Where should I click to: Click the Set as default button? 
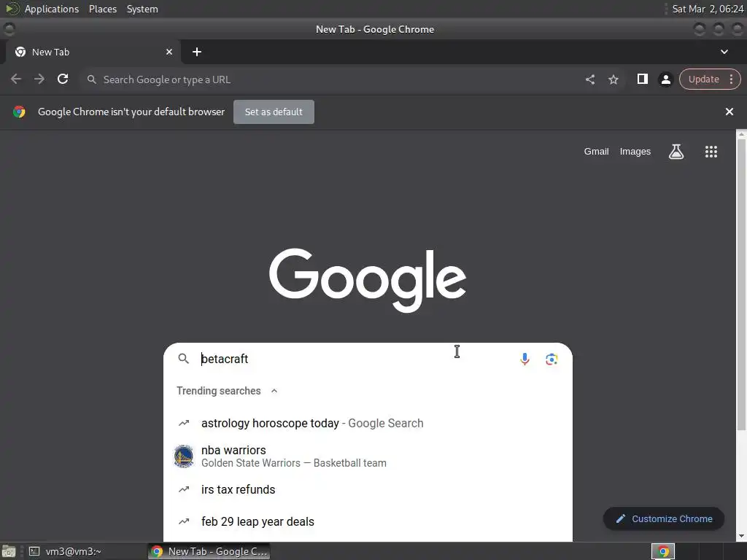click(x=274, y=112)
